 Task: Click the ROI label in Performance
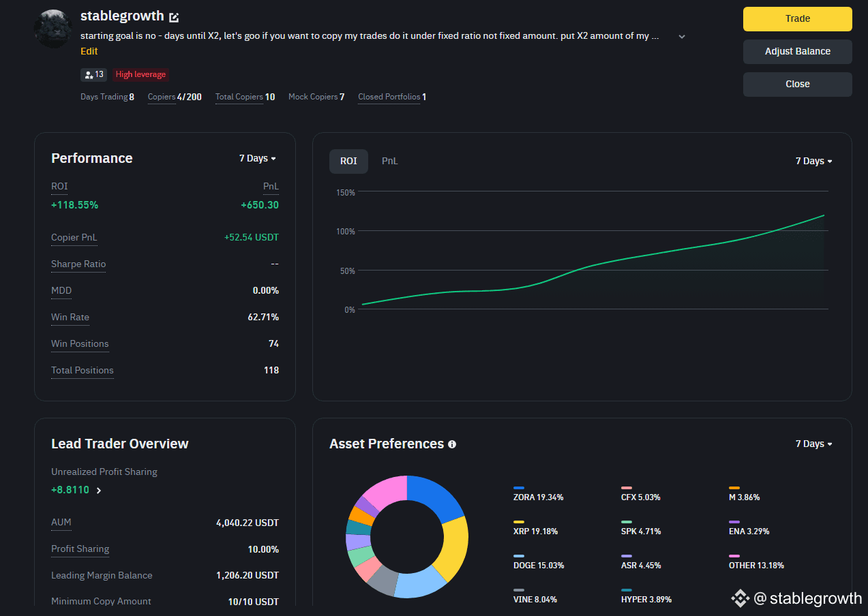(x=59, y=187)
